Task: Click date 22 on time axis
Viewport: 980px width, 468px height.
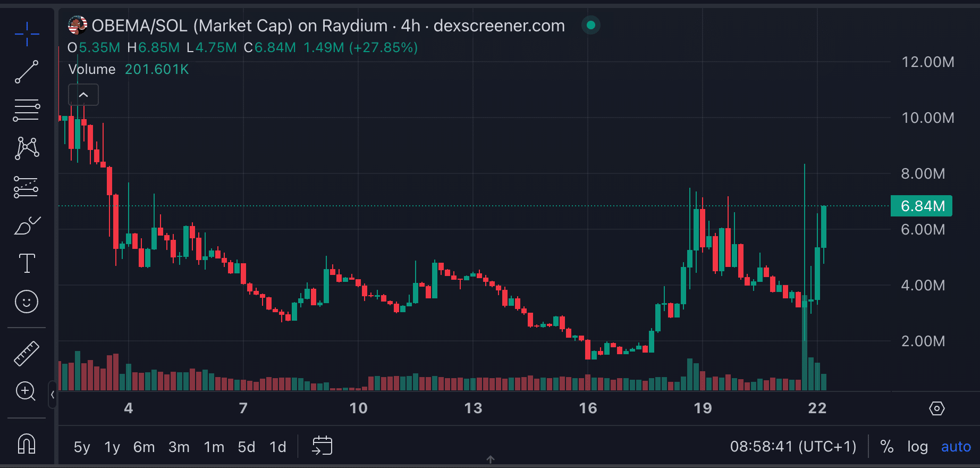Action: coord(817,408)
